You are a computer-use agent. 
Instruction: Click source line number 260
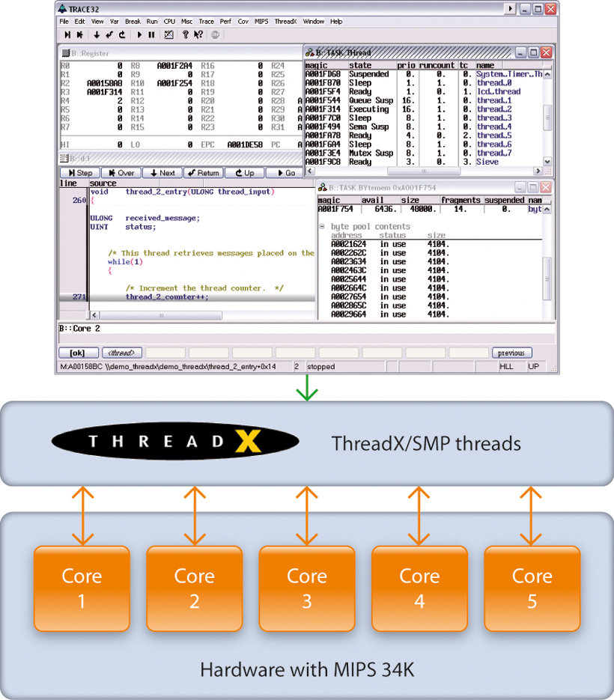pos(79,201)
